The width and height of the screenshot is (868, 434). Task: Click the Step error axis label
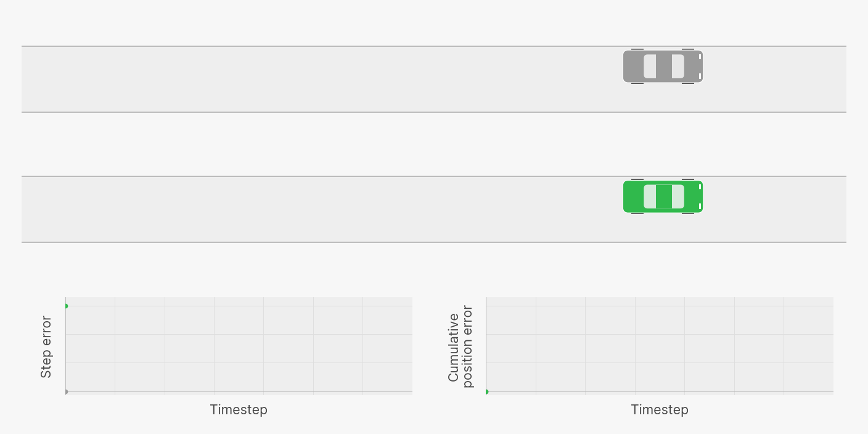pos(46,346)
